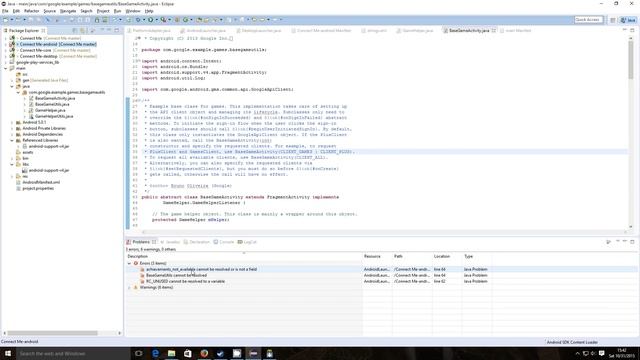Maximize the Package Explorer view

click(x=117, y=30)
